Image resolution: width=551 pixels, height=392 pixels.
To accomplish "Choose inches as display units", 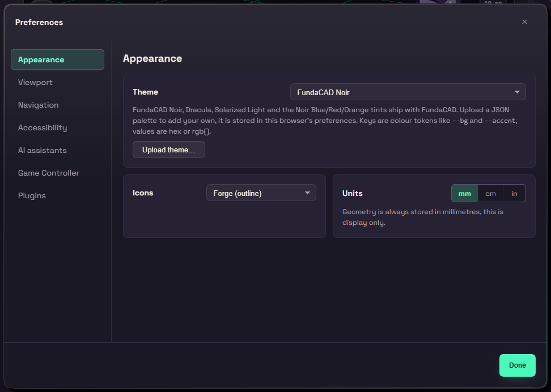I will 514,193.
